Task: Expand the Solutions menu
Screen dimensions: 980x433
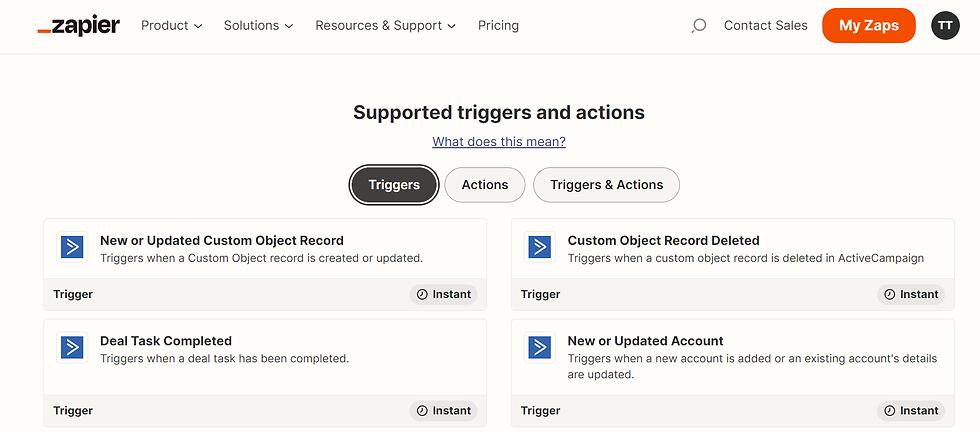Action: [x=259, y=26]
